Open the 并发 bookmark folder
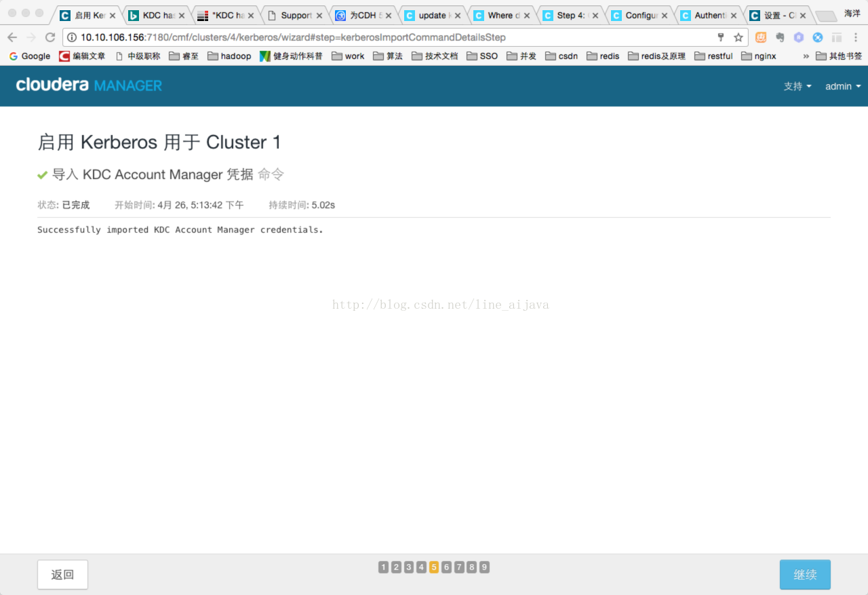This screenshot has width=868, height=595. click(x=521, y=56)
